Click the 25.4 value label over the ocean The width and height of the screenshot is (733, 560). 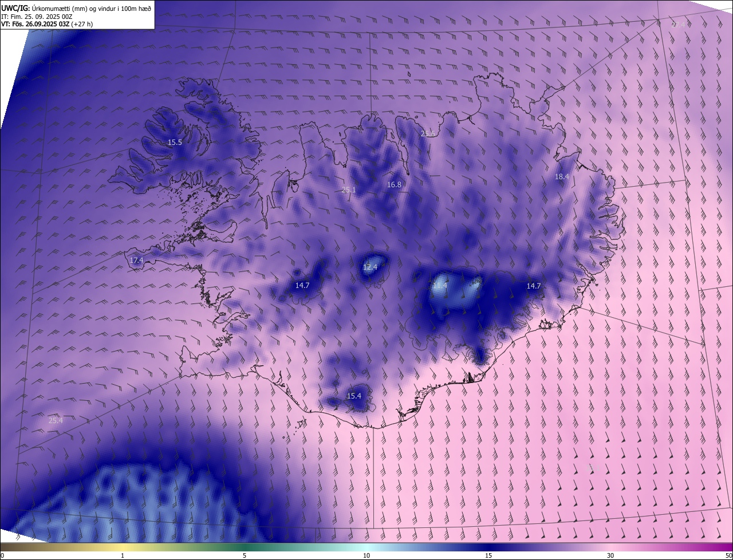point(56,420)
